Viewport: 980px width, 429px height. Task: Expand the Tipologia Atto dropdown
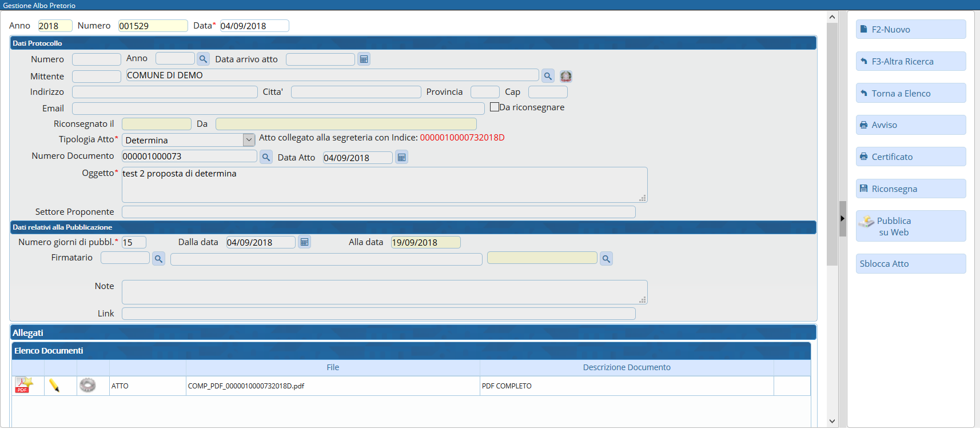pos(249,140)
